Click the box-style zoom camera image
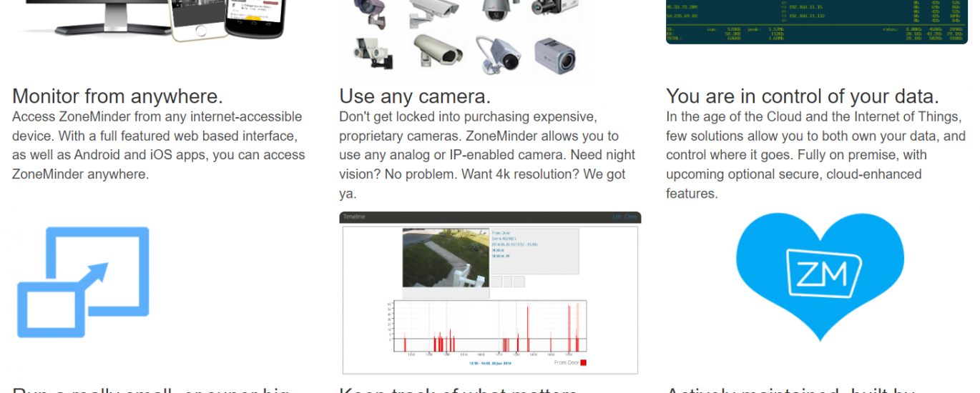Viewport: 980px width, 393px height. tap(557, 56)
